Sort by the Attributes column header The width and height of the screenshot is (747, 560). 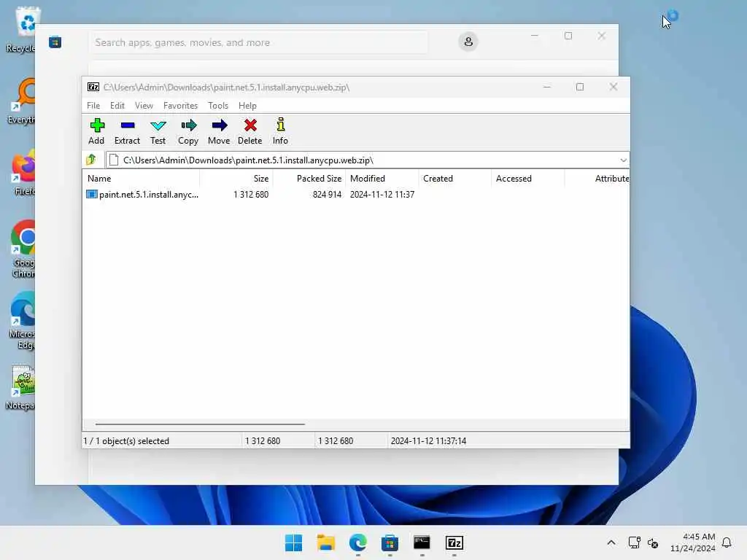[597, 179]
